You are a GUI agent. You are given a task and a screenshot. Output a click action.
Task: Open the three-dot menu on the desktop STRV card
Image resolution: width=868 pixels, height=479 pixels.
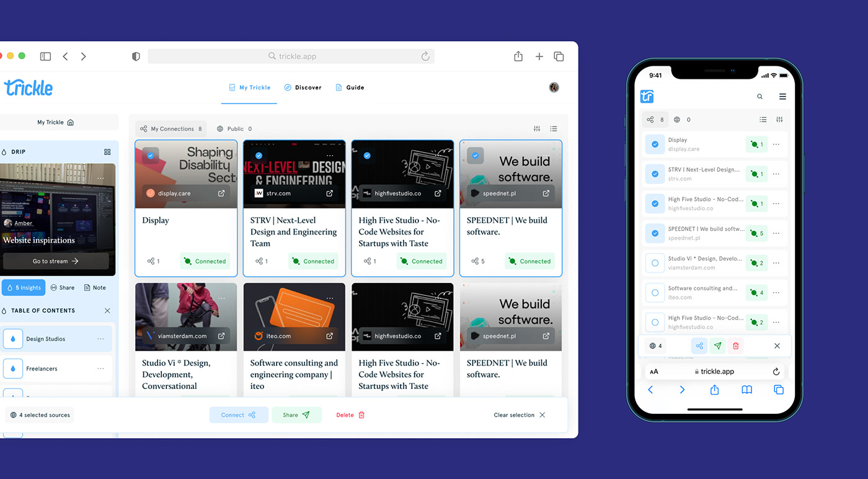(330, 156)
